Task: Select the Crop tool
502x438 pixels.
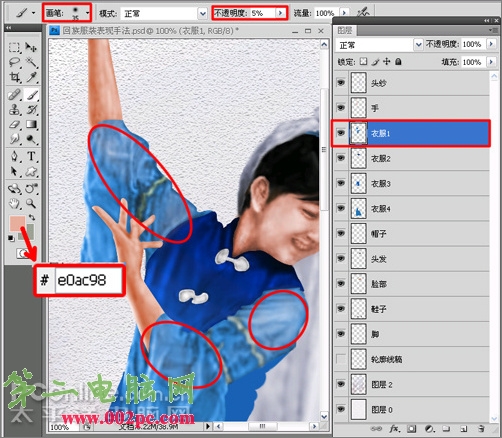Action: point(14,77)
